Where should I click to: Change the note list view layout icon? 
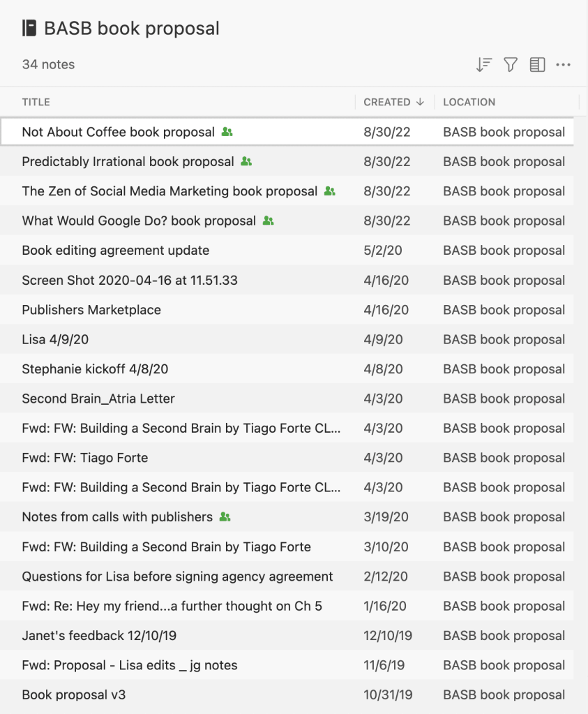[536, 65]
